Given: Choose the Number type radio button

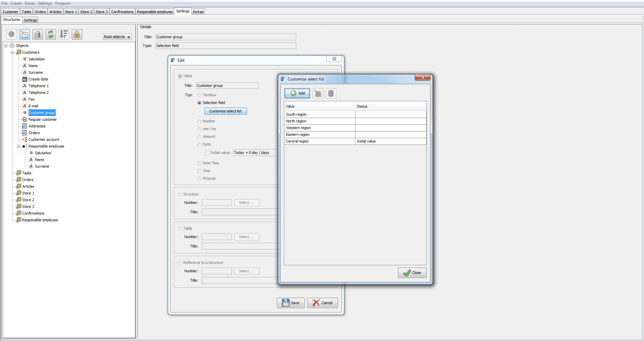Looking at the screenshot, I should [199, 121].
